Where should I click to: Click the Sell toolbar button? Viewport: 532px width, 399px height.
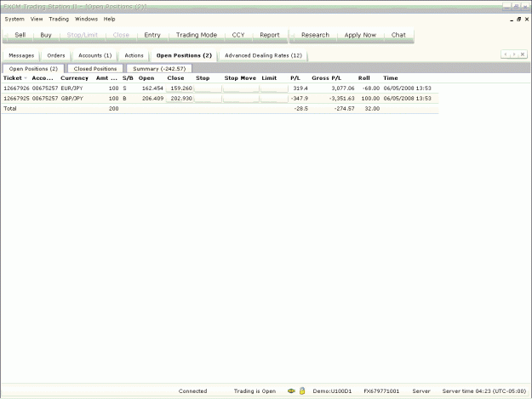tap(20, 35)
